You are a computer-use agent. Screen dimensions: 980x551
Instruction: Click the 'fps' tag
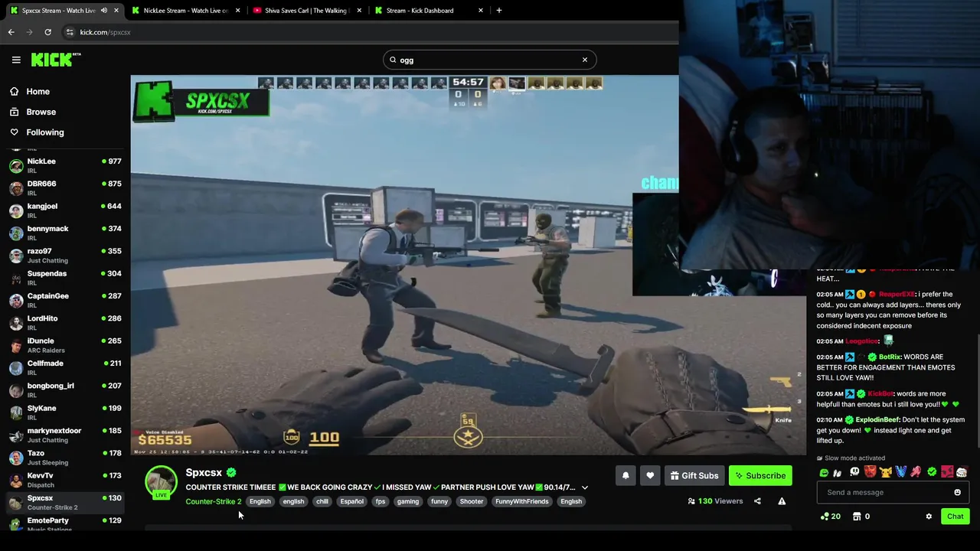click(381, 501)
